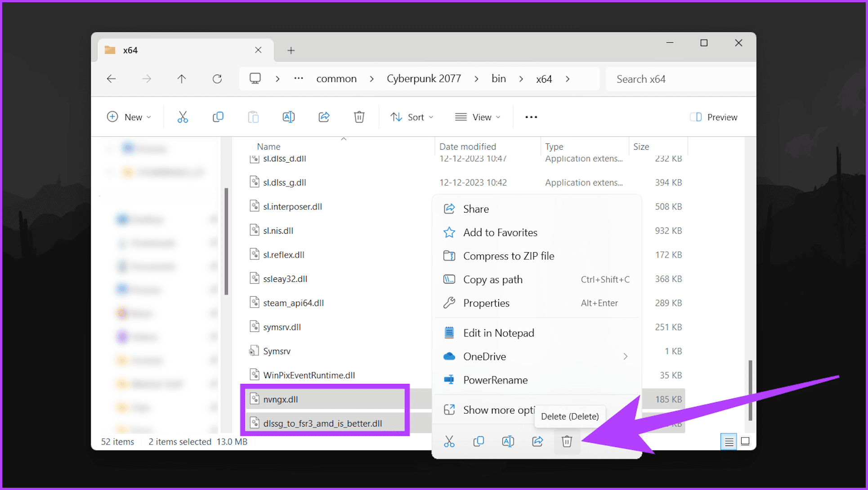Image resolution: width=868 pixels, height=490 pixels.
Task: Switch to details view layout icon
Action: click(729, 442)
